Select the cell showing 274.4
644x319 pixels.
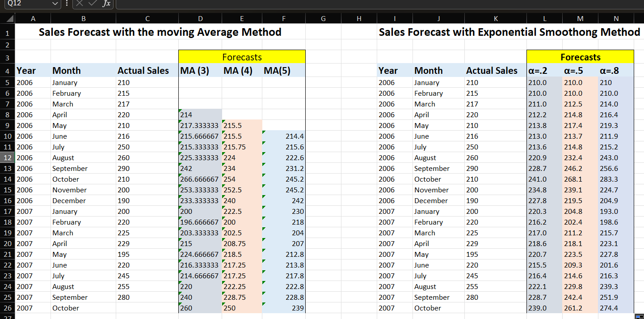616,308
